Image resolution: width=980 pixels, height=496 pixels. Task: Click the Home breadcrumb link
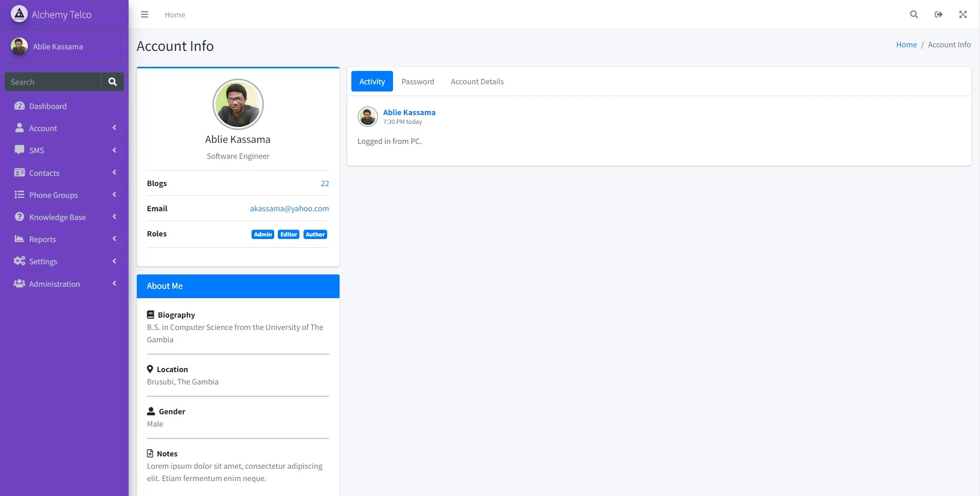tap(907, 44)
